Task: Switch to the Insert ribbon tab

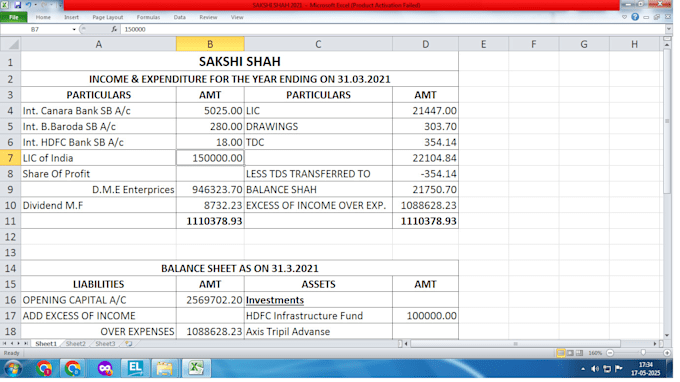Action: point(72,17)
